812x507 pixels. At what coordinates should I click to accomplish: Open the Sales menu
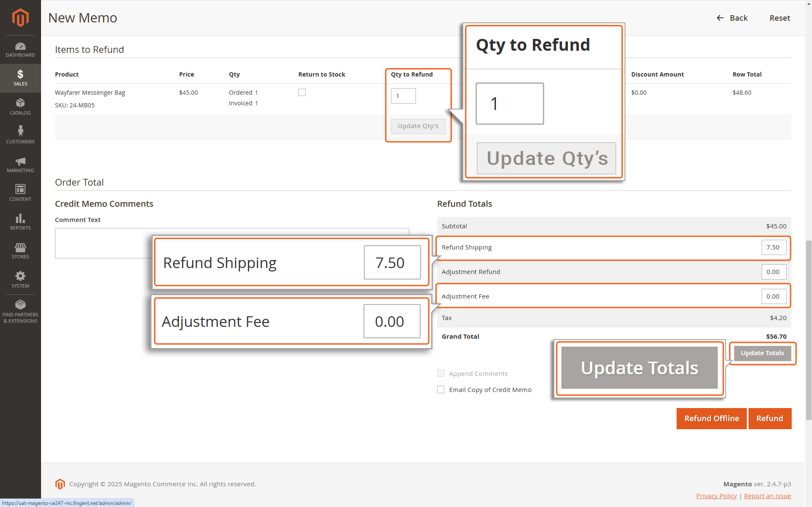[20, 78]
